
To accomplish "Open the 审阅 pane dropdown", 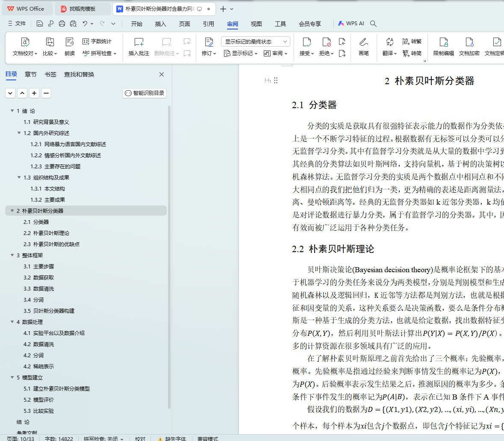I will tap(275, 53).
